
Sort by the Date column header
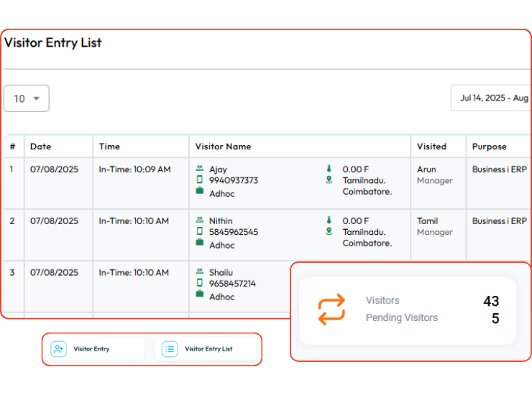tap(41, 147)
